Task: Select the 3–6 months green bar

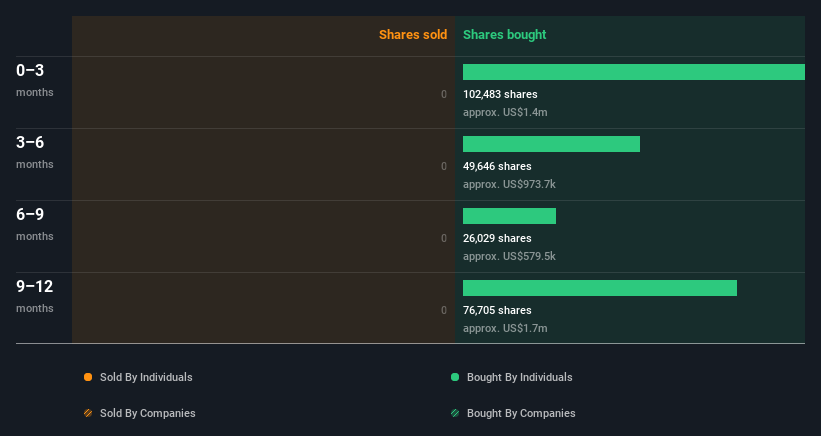Action: (551, 144)
